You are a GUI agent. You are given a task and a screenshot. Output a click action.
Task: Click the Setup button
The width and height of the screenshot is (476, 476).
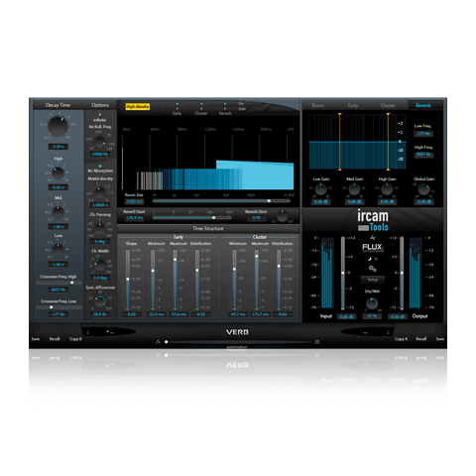(373, 280)
